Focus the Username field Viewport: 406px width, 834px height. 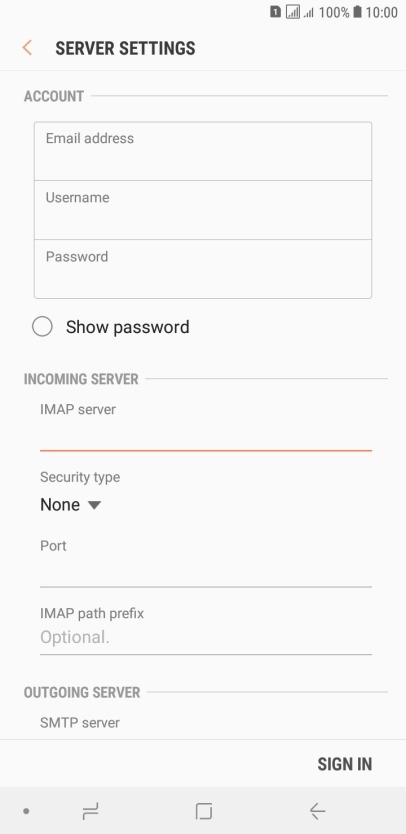pyautogui.click(x=203, y=210)
